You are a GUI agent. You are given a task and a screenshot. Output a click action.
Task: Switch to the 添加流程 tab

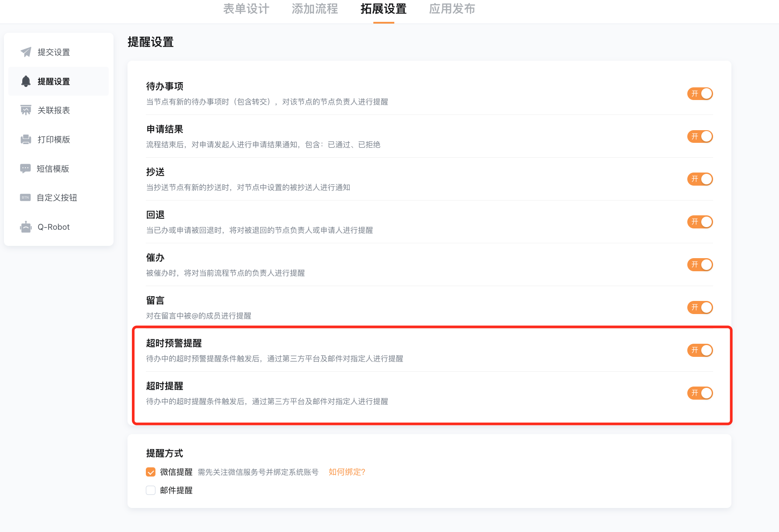coord(315,9)
